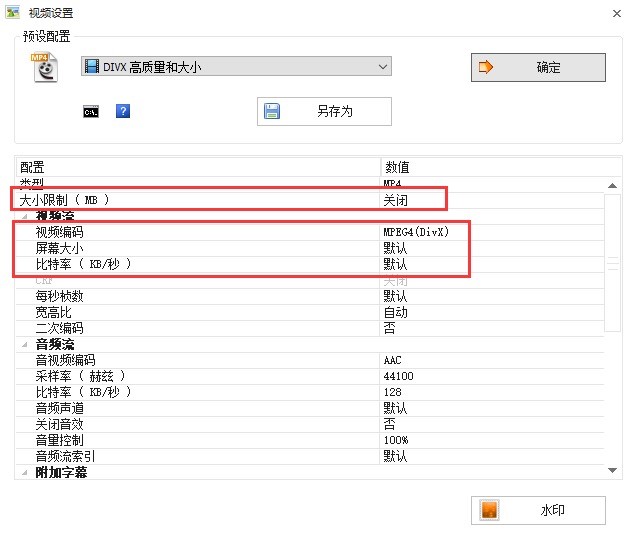The width and height of the screenshot is (633, 539).
Task: Click the film strip icon in preset dropdown
Action: 92,66
